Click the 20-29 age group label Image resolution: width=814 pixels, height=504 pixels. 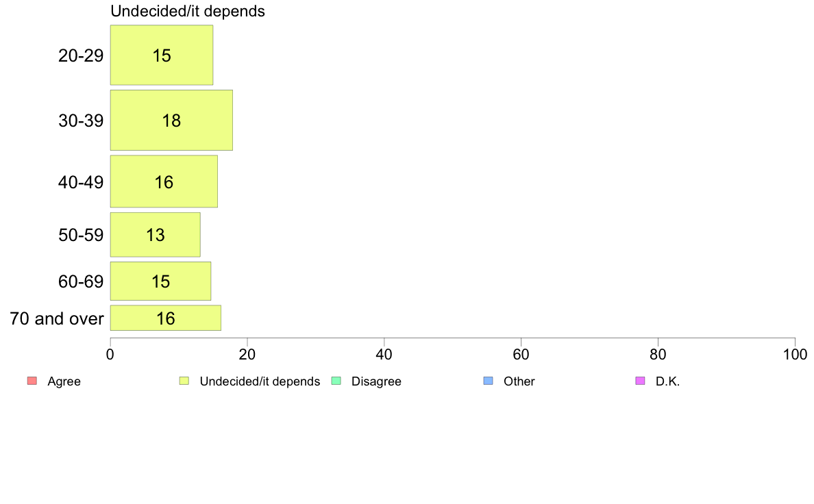tap(81, 55)
